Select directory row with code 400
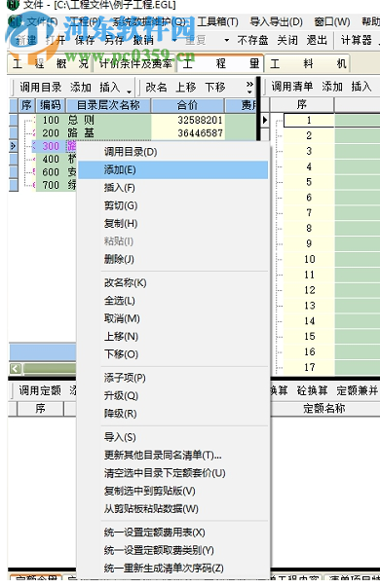380x588 pixels. [51, 159]
